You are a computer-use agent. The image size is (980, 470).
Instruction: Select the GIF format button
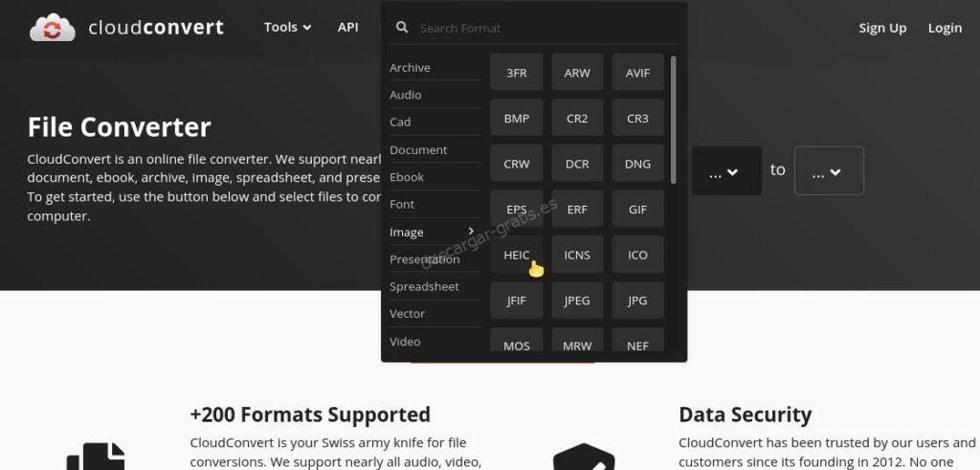[x=637, y=210]
